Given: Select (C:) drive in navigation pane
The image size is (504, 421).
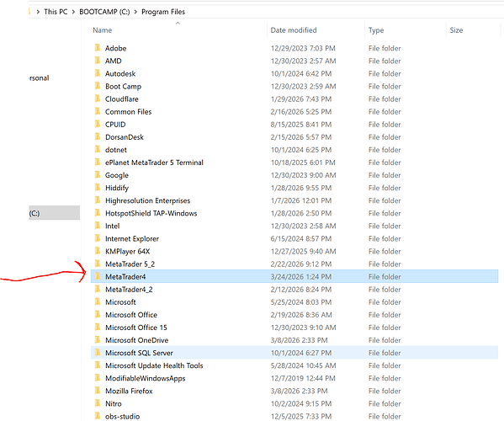Looking at the screenshot, I should [x=54, y=213].
